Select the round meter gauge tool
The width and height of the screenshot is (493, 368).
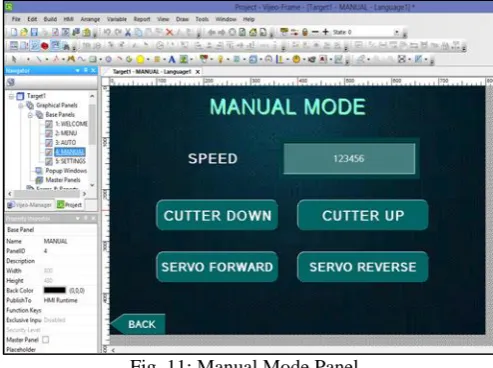pyautogui.click(x=268, y=59)
